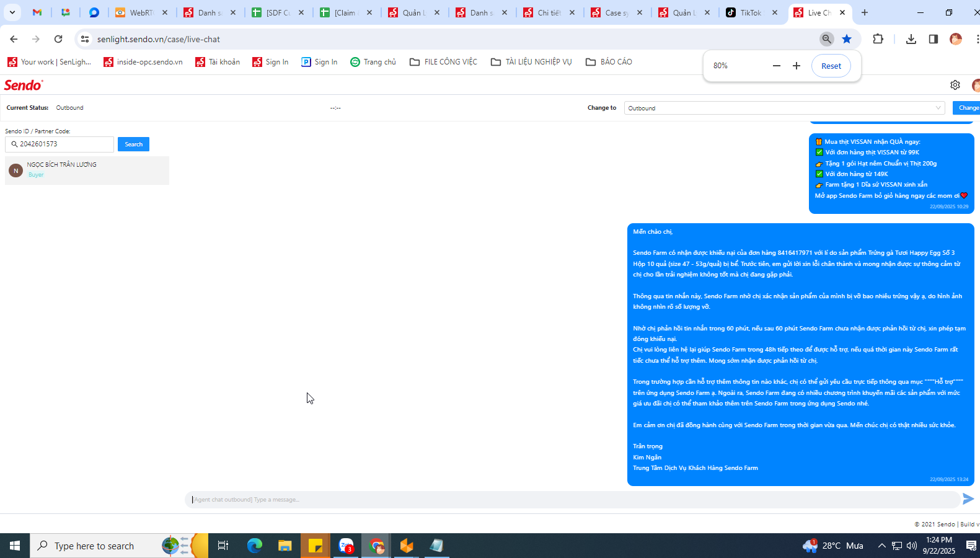The image size is (980, 558).
Task: Go forward one page
Action: coord(36,39)
